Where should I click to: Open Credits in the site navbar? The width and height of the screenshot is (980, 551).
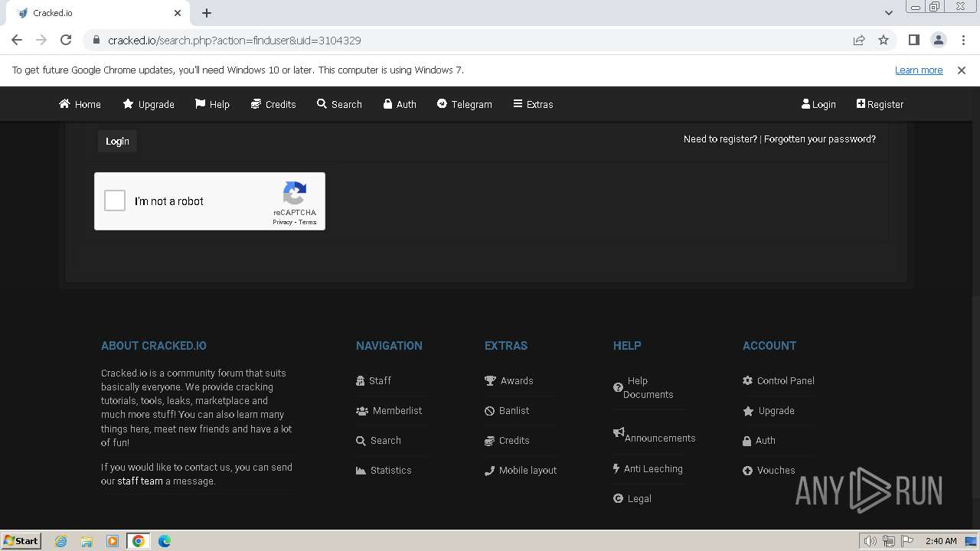[273, 104]
